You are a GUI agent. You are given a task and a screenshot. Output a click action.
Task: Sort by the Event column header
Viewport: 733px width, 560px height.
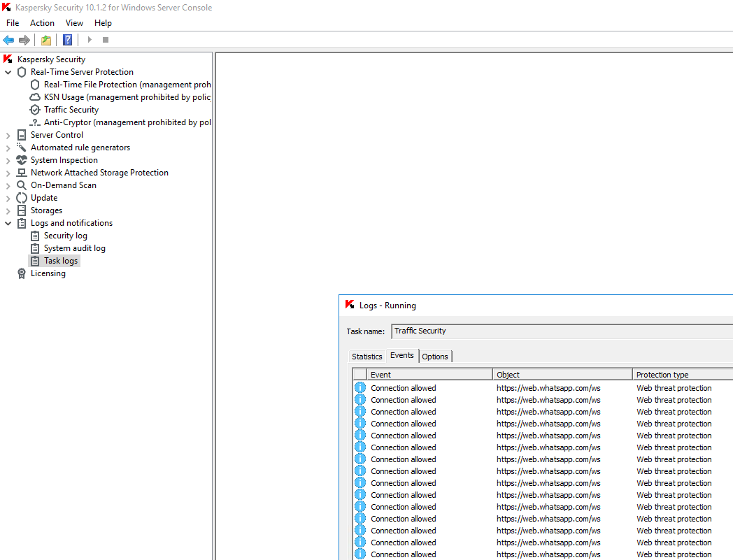click(x=429, y=375)
